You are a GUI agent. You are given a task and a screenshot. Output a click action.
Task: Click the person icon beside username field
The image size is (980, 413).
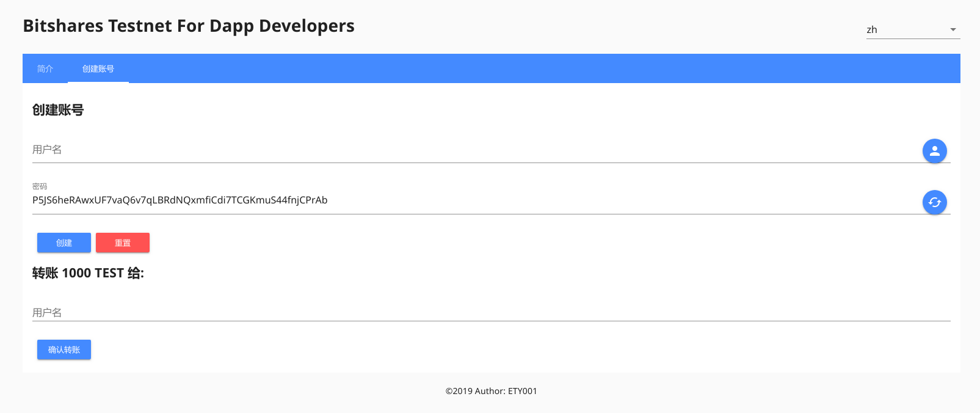pos(934,151)
